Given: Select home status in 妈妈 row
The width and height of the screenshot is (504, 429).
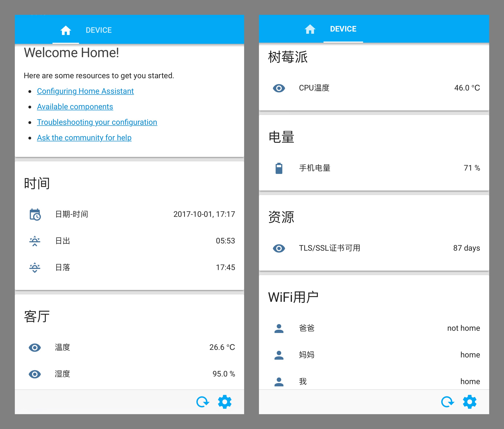Looking at the screenshot, I should 470,355.
